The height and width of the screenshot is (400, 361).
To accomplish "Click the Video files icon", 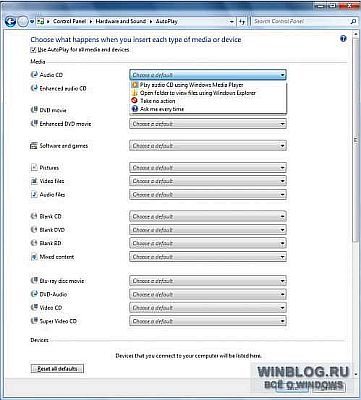I will tap(34, 181).
